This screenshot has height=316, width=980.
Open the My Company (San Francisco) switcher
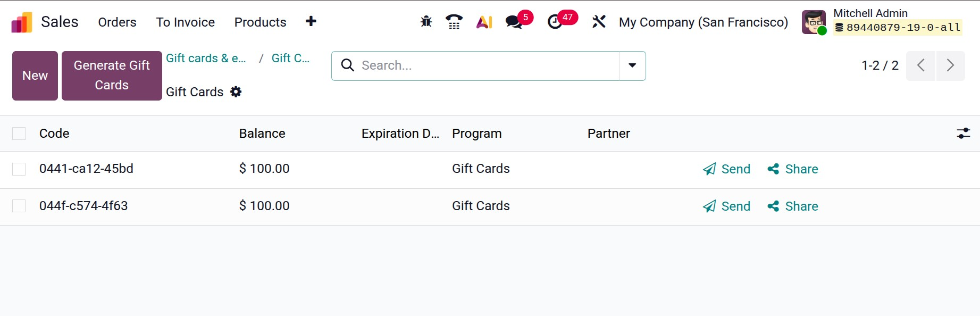(703, 22)
